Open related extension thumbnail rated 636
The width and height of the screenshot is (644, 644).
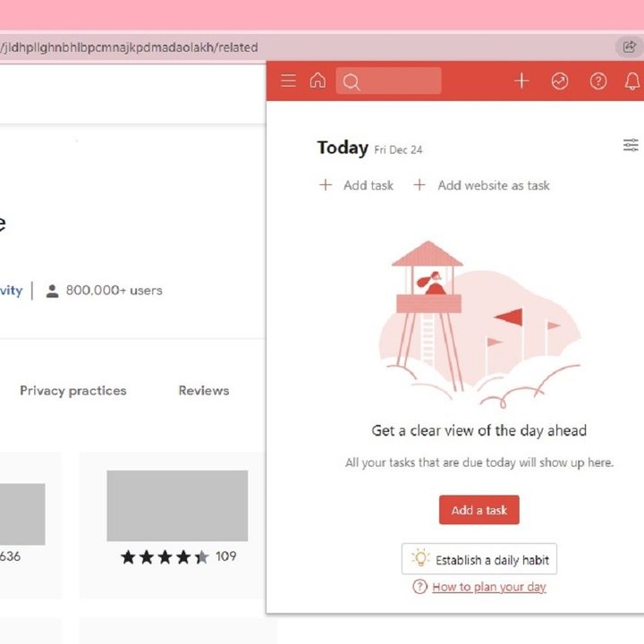point(22,513)
